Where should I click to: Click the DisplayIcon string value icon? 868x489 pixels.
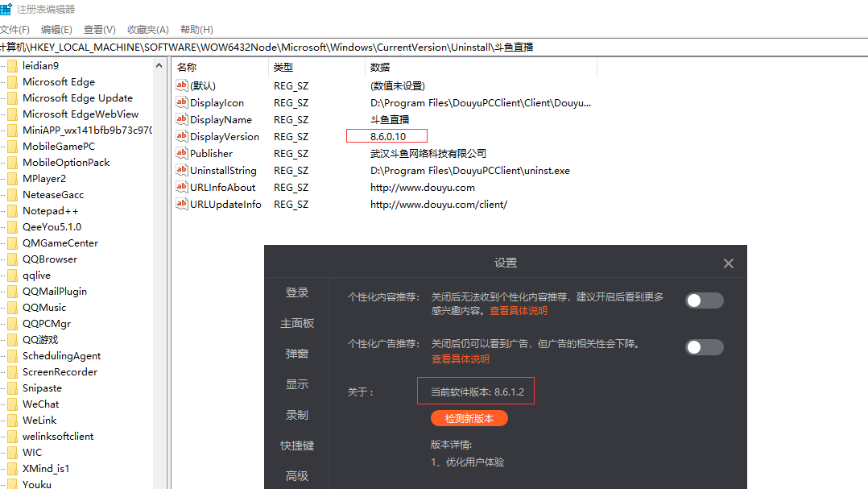(x=182, y=102)
